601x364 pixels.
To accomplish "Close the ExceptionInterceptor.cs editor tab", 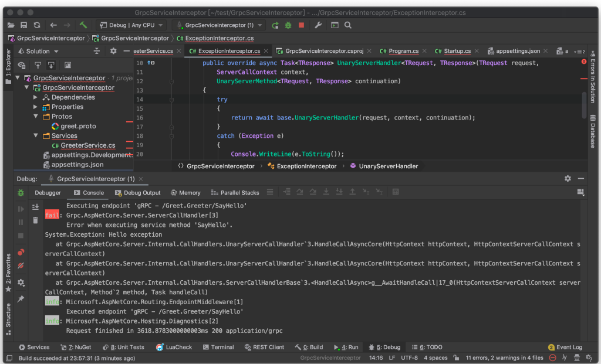I will (266, 51).
